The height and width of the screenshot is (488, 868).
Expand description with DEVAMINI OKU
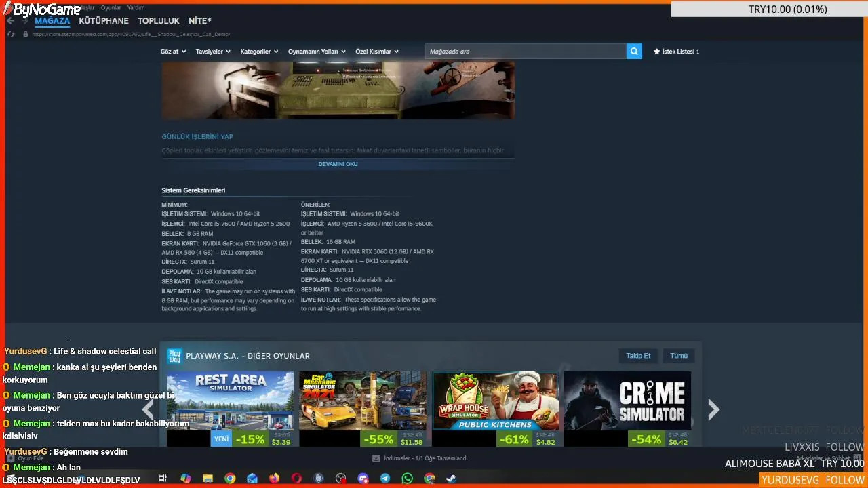click(338, 164)
